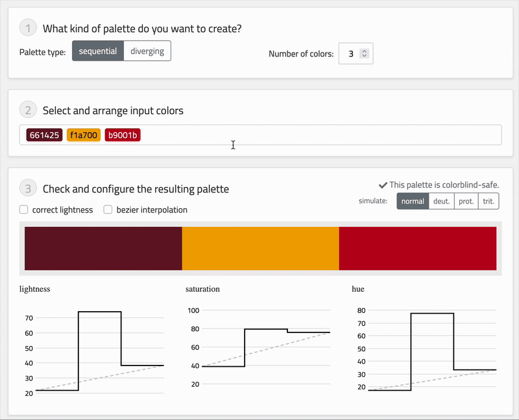Simulate deuteranopia with deut. button
Screen dimensions: 519x420
441,201
